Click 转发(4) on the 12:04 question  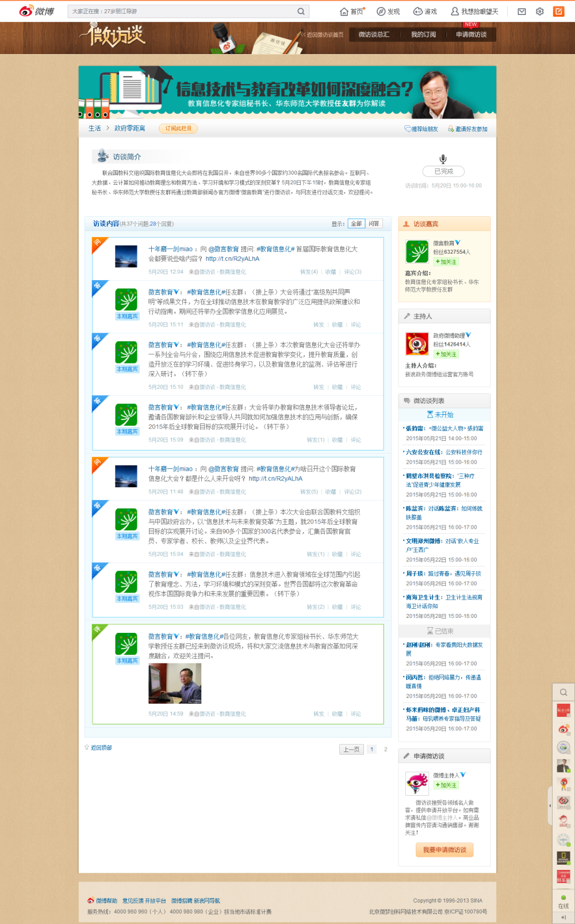coord(309,272)
